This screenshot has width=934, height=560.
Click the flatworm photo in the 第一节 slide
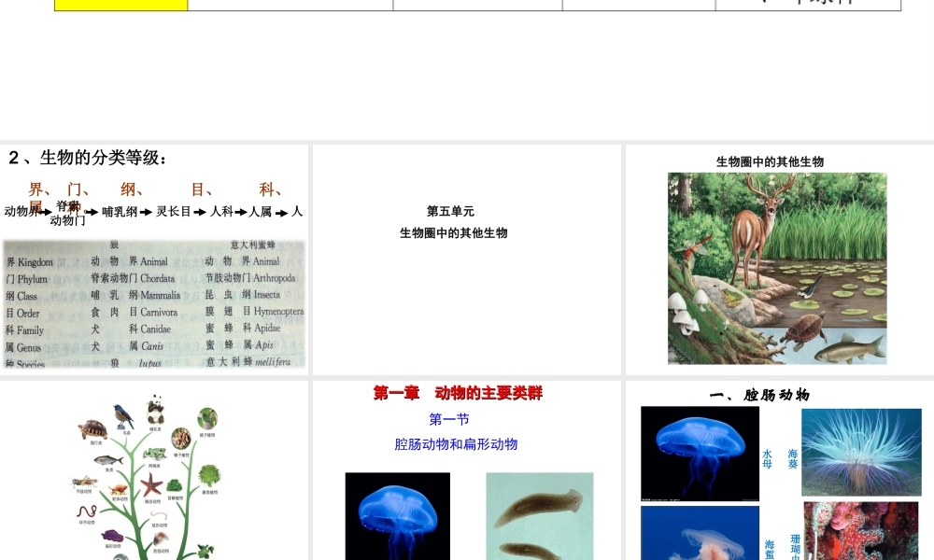coord(540,516)
